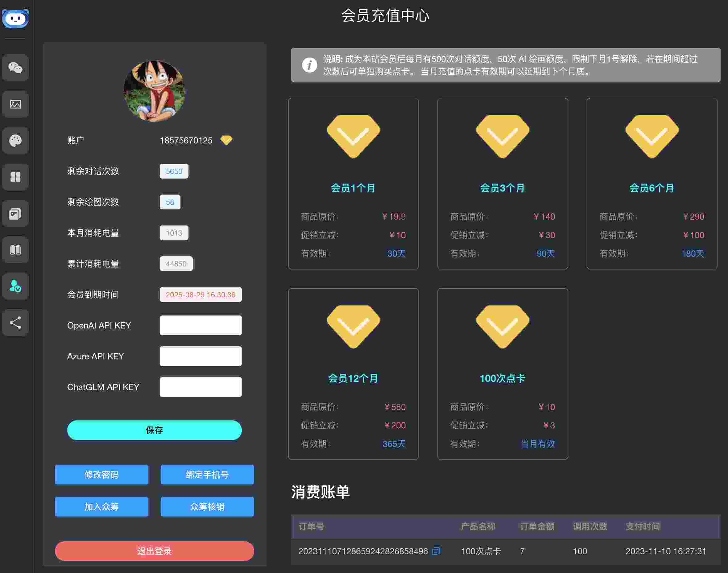
Task: Click the ChatGLM API KEY input box
Action: (201, 387)
